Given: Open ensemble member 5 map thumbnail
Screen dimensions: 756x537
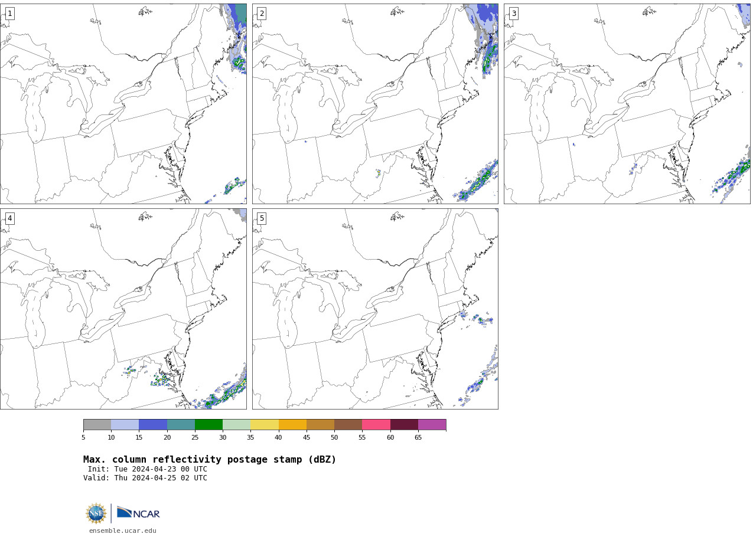Looking at the screenshot, I should click(x=375, y=309).
